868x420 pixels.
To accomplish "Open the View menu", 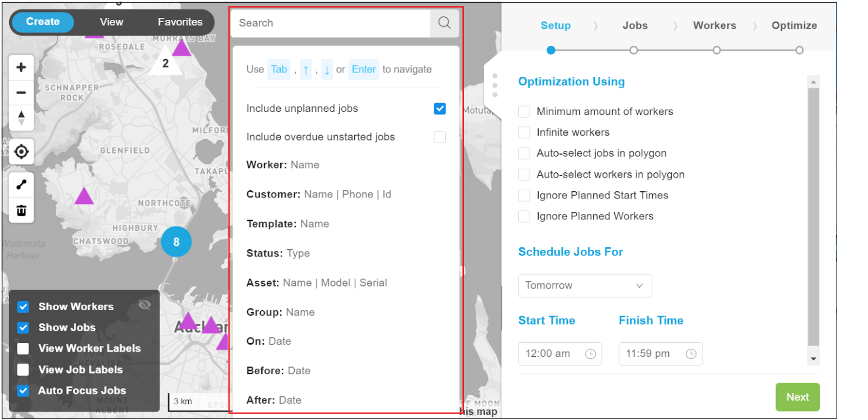I will (111, 22).
